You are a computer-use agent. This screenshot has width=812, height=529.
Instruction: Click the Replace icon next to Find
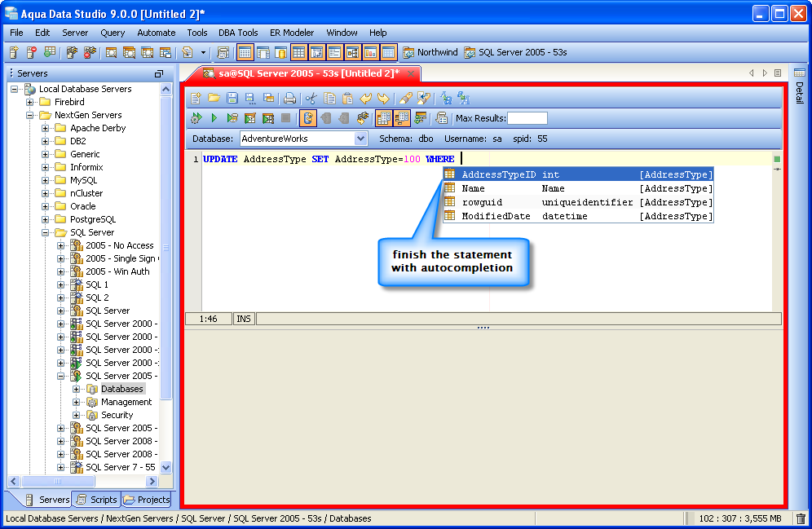424,99
